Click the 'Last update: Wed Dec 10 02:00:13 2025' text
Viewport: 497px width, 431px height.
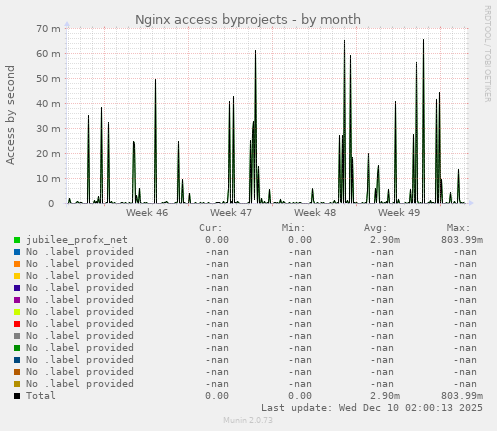(x=372, y=408)
